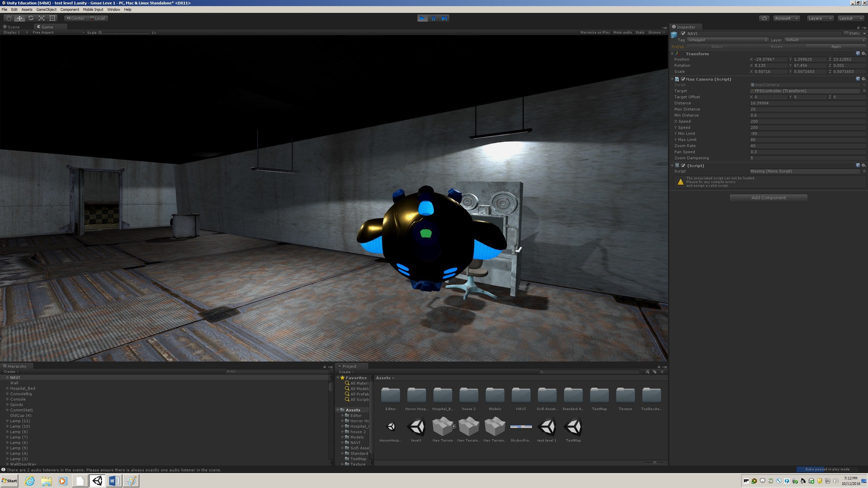The image size is (868, 488).
Task: Select the Scale tool
Action: tap(41, 18)
